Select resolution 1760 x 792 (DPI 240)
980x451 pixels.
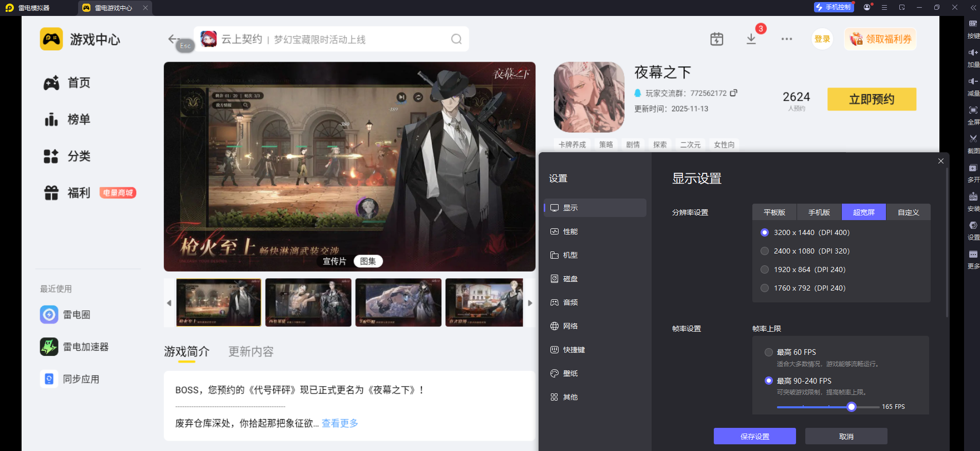point(803,288)
